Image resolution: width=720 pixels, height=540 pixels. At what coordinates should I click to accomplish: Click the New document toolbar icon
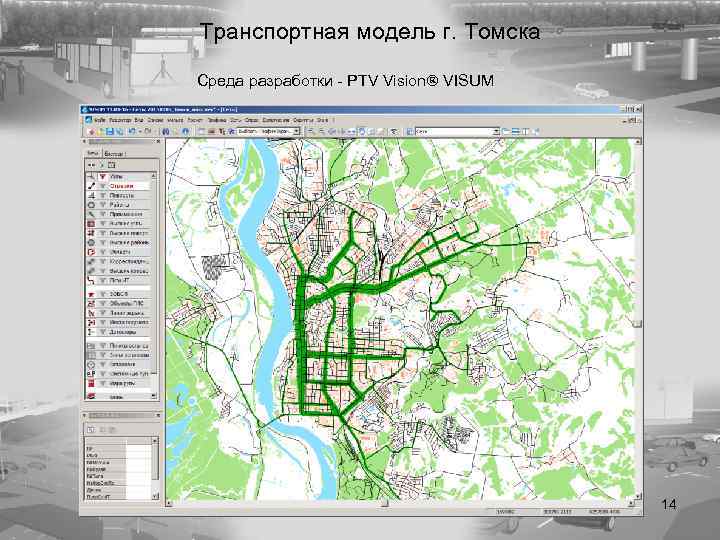(91, 131)
